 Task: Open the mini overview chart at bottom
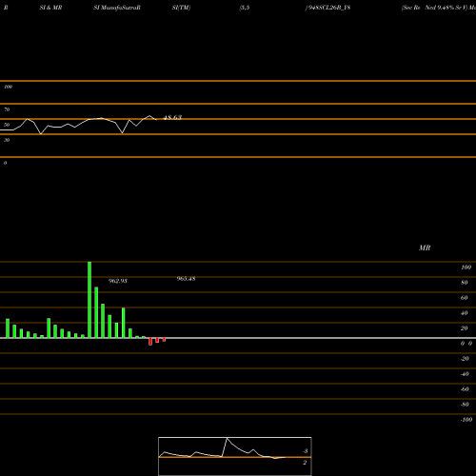point(235,456)
